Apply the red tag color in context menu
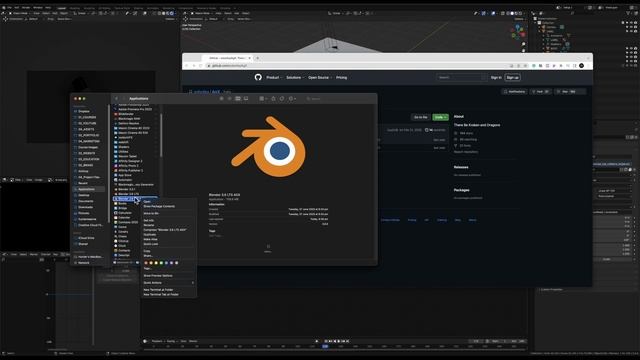 coord(146,263)
